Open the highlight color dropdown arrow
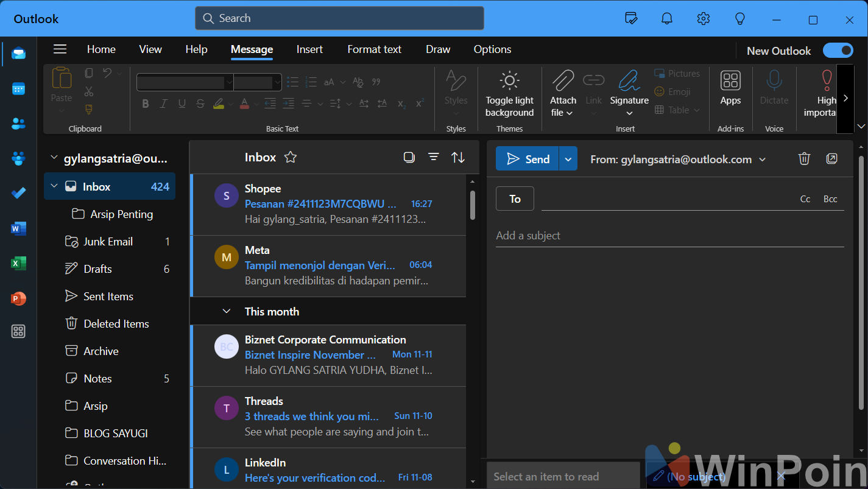This screenshot has width=868, height=489. [x=231, y=104]
